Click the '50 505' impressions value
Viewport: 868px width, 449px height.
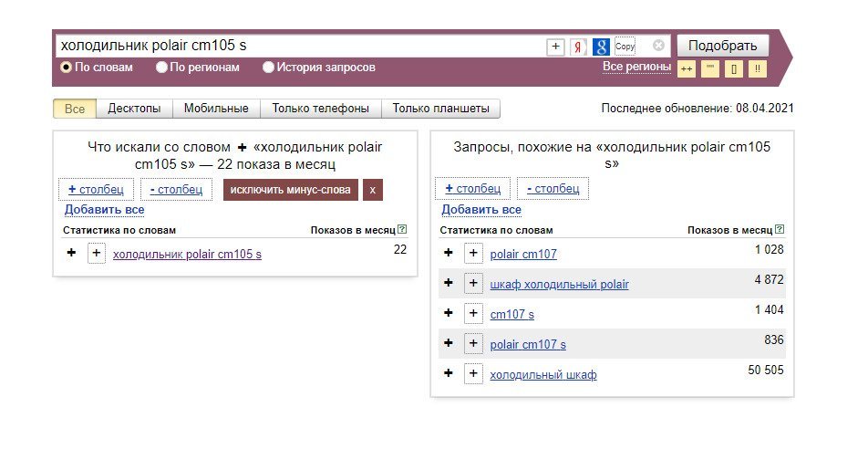pyautogui.click(x=766, y=370)
